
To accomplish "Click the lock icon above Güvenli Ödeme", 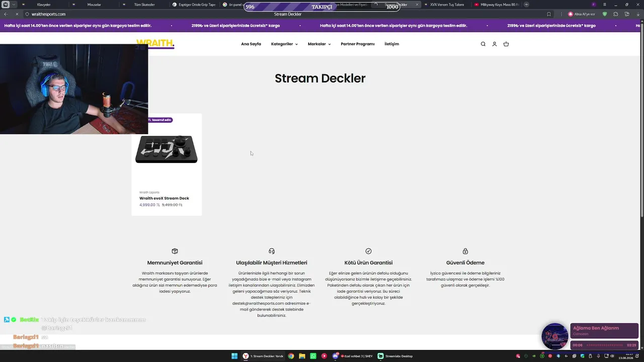I will 465,251.
